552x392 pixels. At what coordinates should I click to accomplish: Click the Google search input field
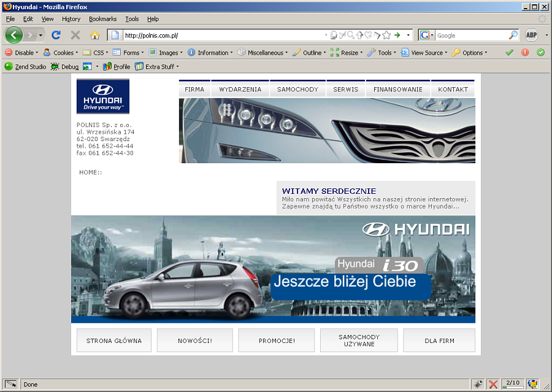click(472, 35)
